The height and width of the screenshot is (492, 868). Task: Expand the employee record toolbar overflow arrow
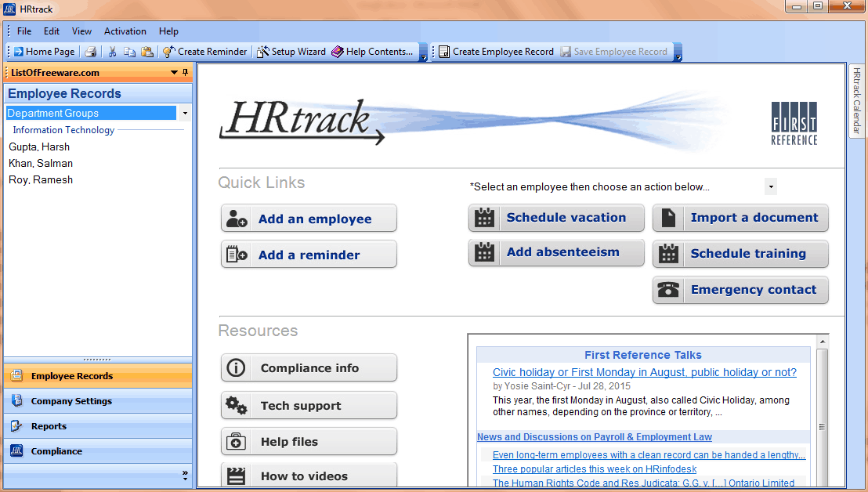point(678,52)
